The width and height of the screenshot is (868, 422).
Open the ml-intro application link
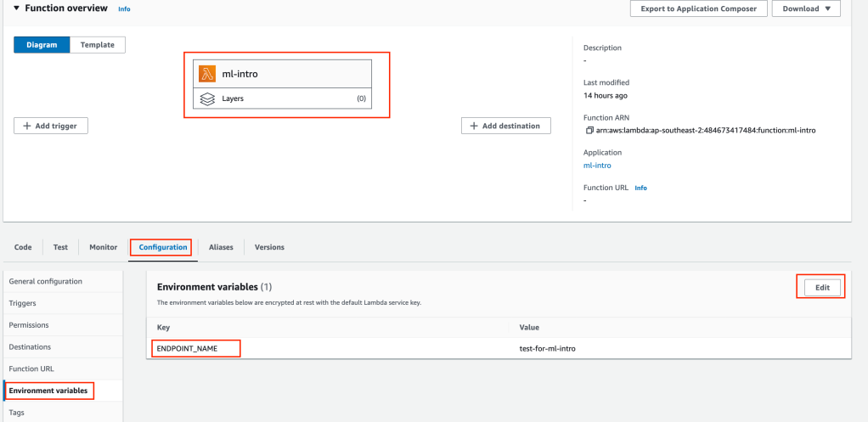[x=597, y=166]
